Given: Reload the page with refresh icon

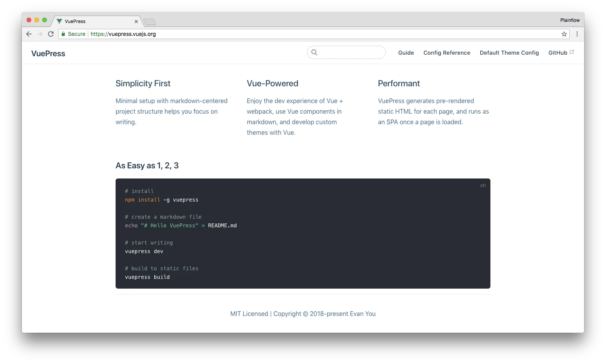Looking at the screenshot, I should click(x=51, y=34).
